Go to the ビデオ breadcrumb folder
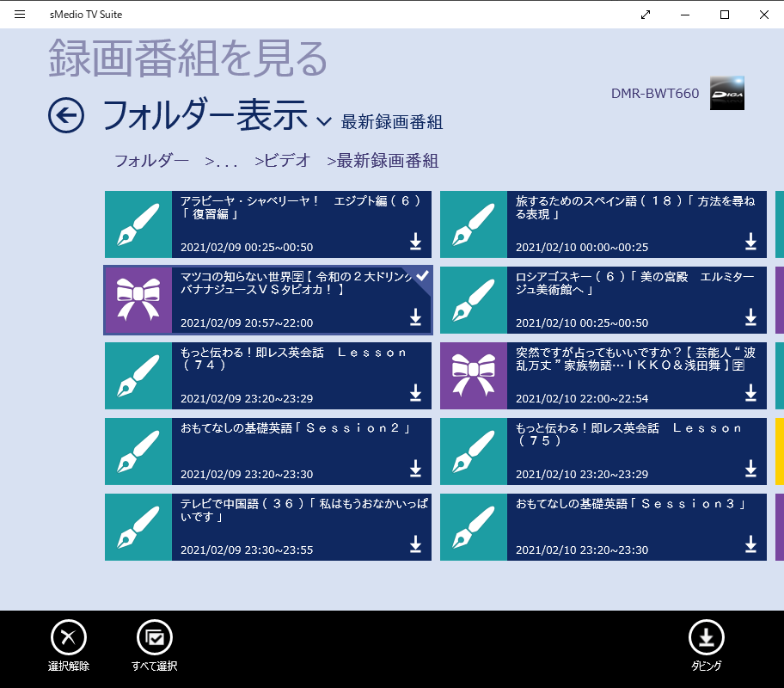This screenshot has height=688, width=784. tap(282, 161)
